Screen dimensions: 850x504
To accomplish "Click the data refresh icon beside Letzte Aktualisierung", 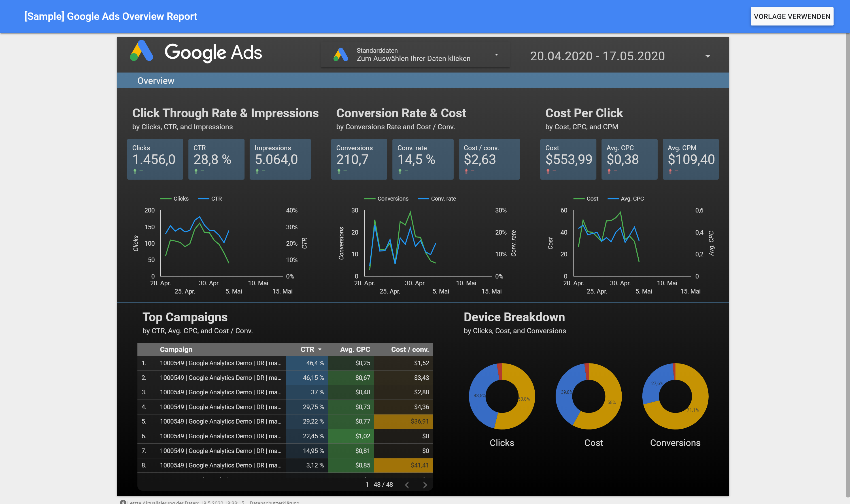I will [x=123, y=502].
